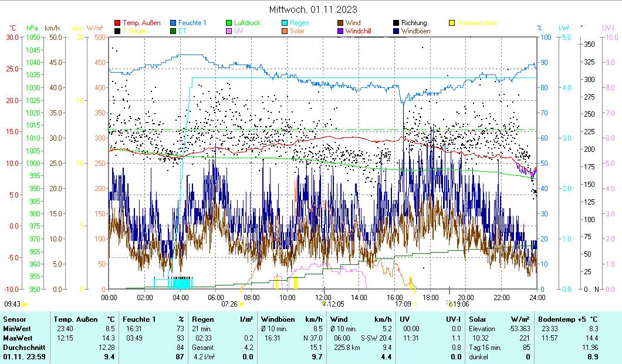
Task: Click the purple Windchill legend swatch
Action: (340, 31)
